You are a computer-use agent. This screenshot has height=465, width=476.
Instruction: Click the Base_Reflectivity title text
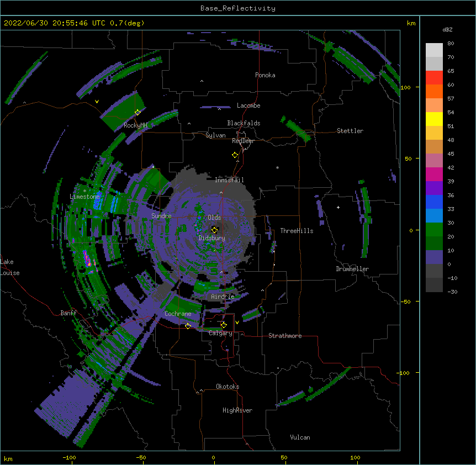pos(238,8)
